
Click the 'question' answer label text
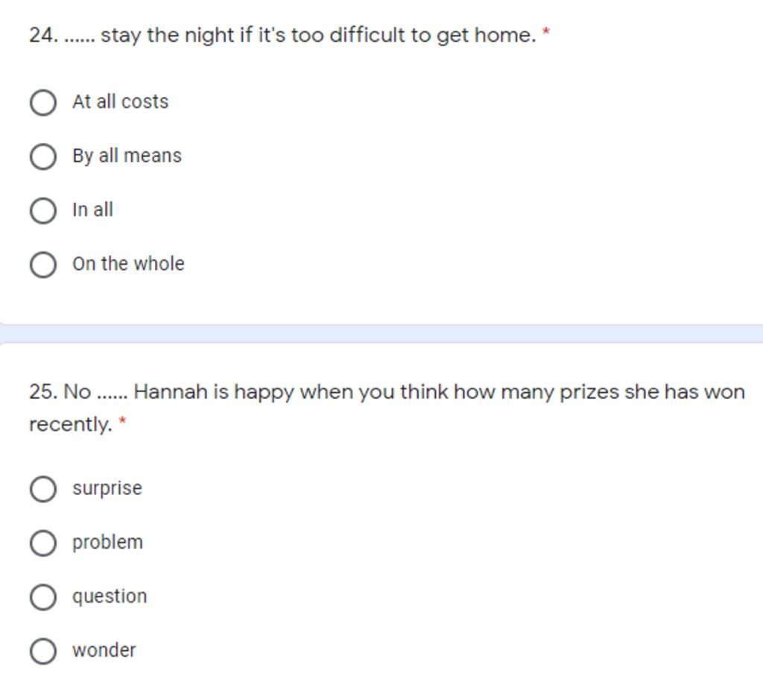pyautogui.click(x=110, y=596)
